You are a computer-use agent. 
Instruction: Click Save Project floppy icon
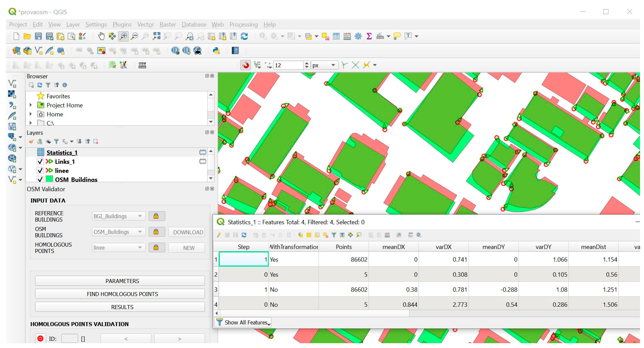pyautogui.click(x=38, y=36)
